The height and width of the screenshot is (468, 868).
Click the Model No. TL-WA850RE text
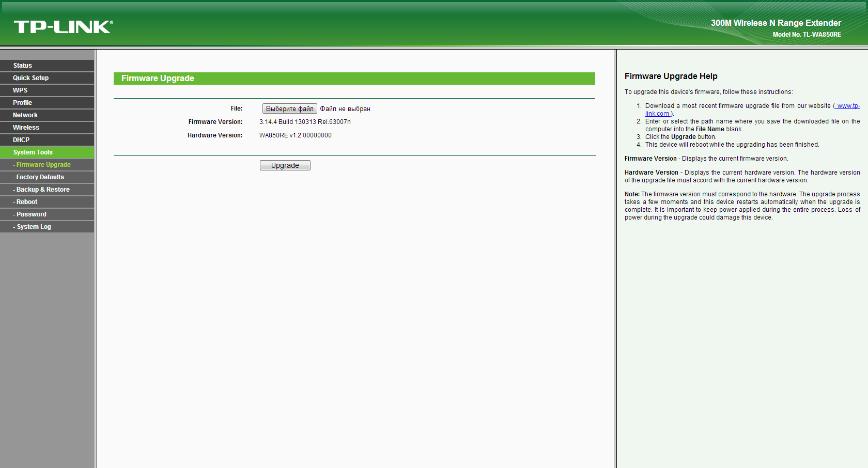[x=807, y=35]
